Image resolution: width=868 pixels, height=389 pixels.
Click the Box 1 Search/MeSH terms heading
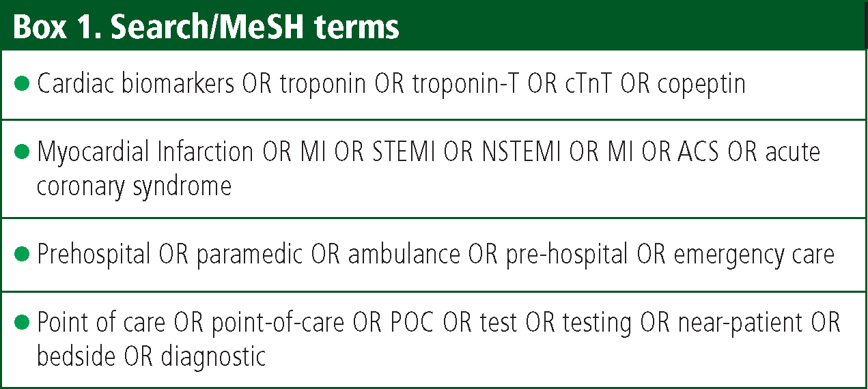point(206,27)
